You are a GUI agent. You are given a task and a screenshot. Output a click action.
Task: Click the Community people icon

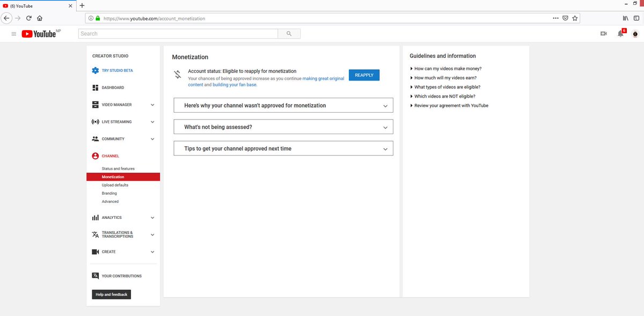coord(96,139)
